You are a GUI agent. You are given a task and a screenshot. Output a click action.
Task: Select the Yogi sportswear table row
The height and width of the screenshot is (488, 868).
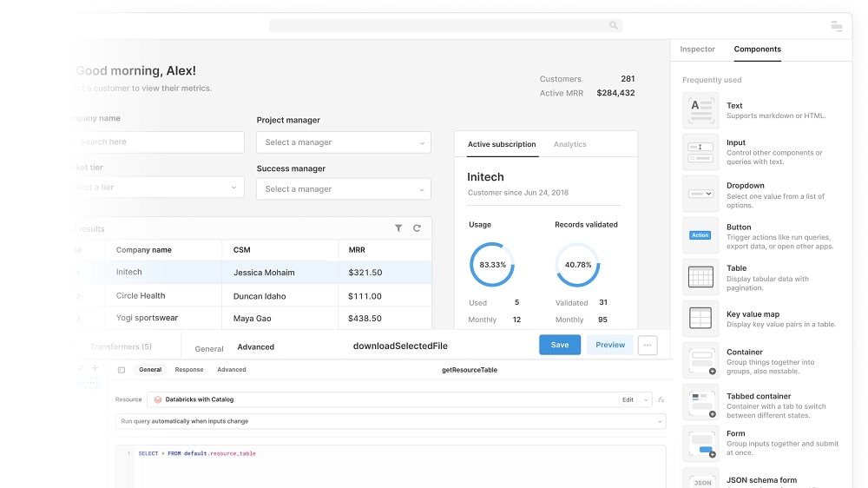pyautogui.click(x=253, y=318)
